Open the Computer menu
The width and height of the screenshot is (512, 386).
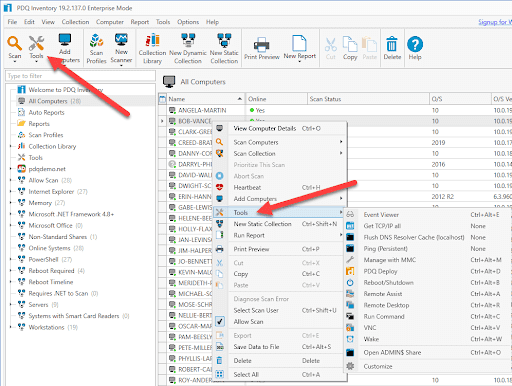(110, 22)
